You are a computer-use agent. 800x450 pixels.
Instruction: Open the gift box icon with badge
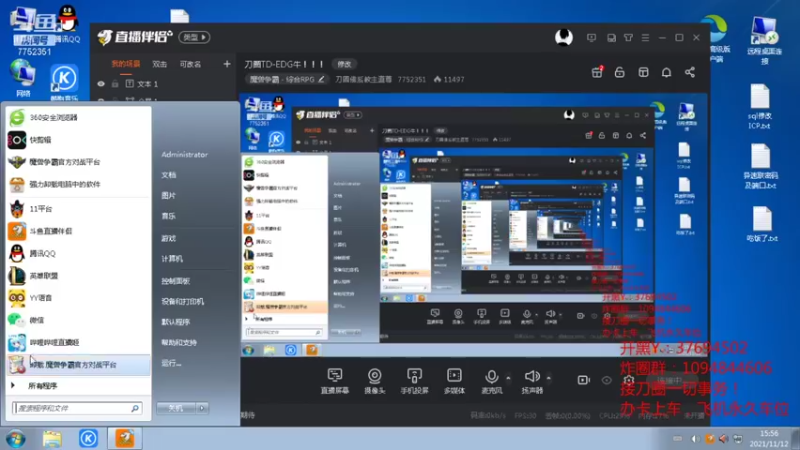[x=597, y=72]
